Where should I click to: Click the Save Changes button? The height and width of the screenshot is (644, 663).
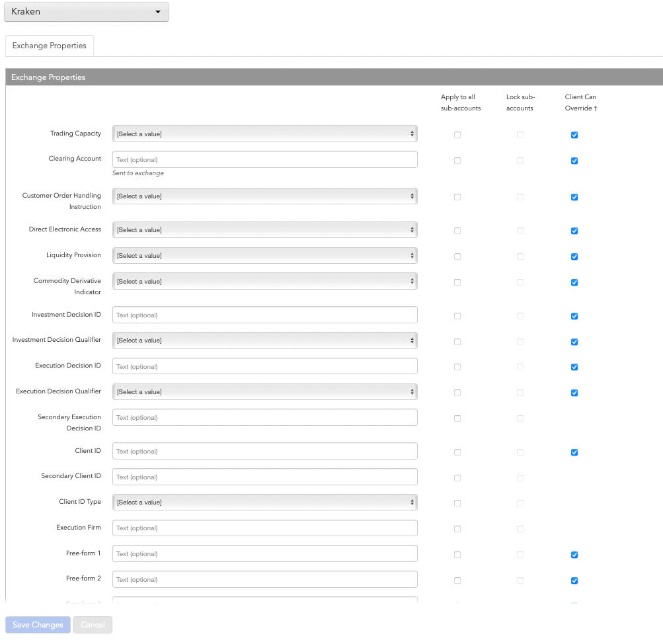pos(38,625)
